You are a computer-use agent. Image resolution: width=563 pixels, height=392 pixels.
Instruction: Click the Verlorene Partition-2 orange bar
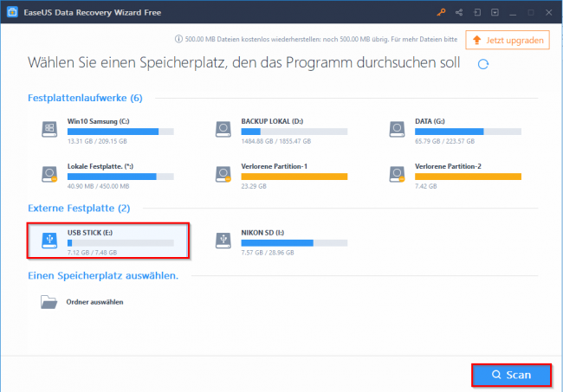pyautogui.click(x=469, y=177)
